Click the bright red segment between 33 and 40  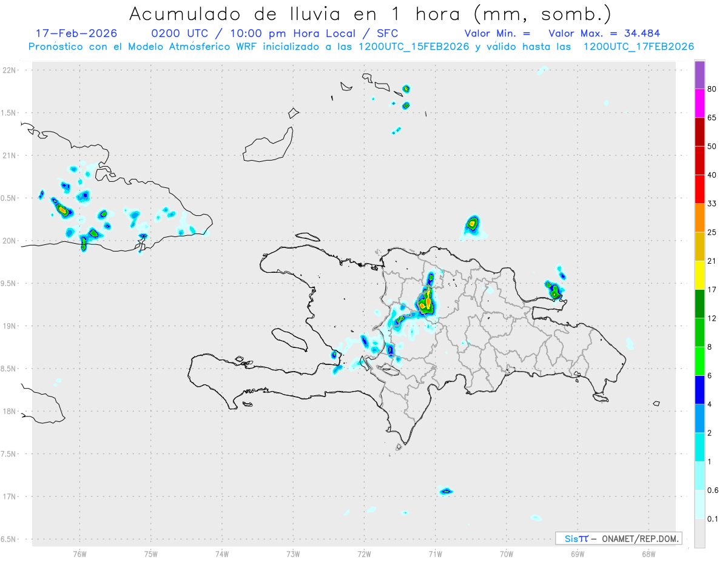point(699,189)
